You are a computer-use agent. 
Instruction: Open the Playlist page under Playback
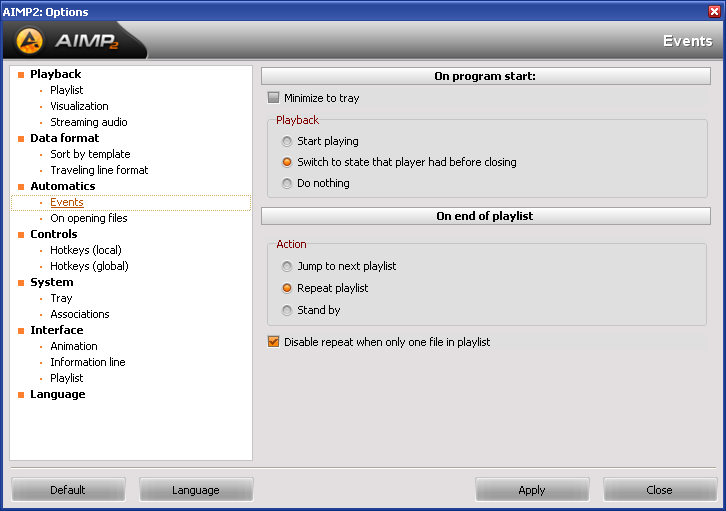point(67,90)
